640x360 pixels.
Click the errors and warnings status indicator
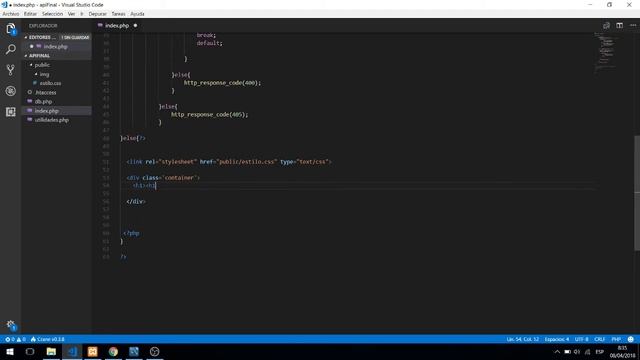click(x=16, y=339)
